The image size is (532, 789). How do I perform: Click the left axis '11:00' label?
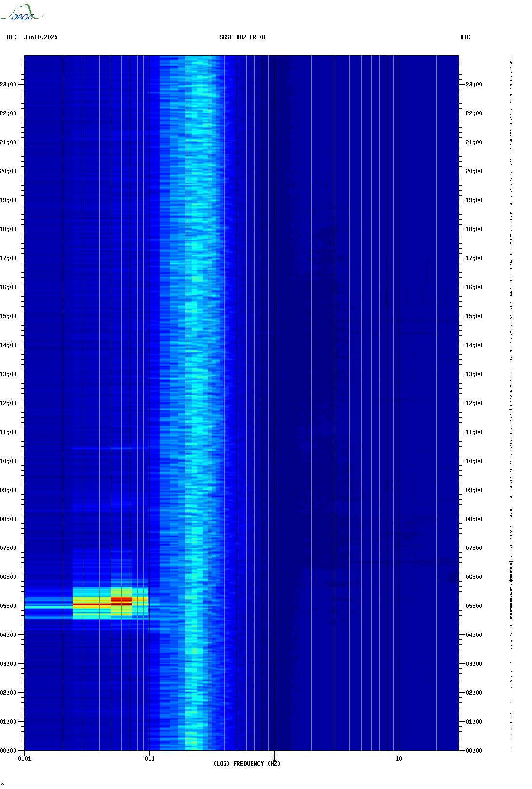[x=8, y=432]
